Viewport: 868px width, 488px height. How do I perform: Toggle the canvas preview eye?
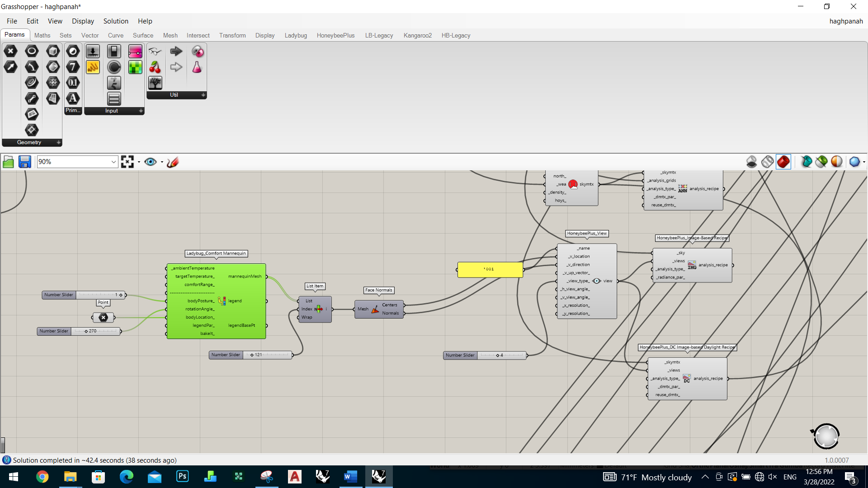point(151,162)
